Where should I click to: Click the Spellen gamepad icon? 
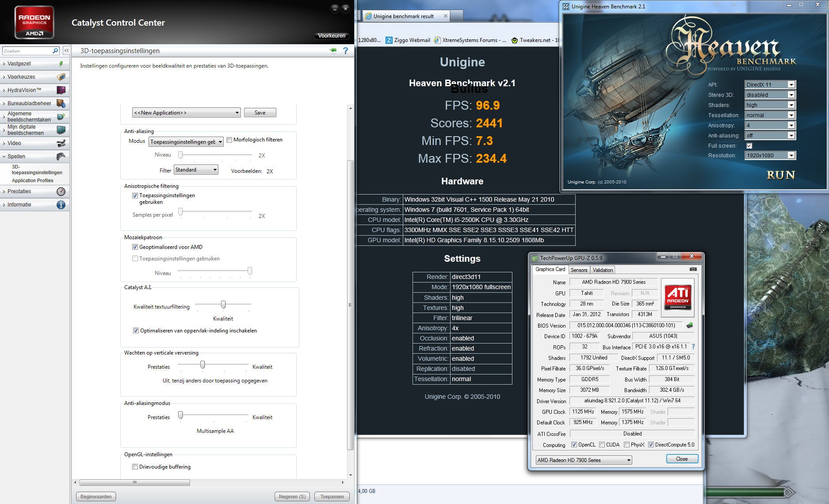pyautogui.click(x=61, y=157)
